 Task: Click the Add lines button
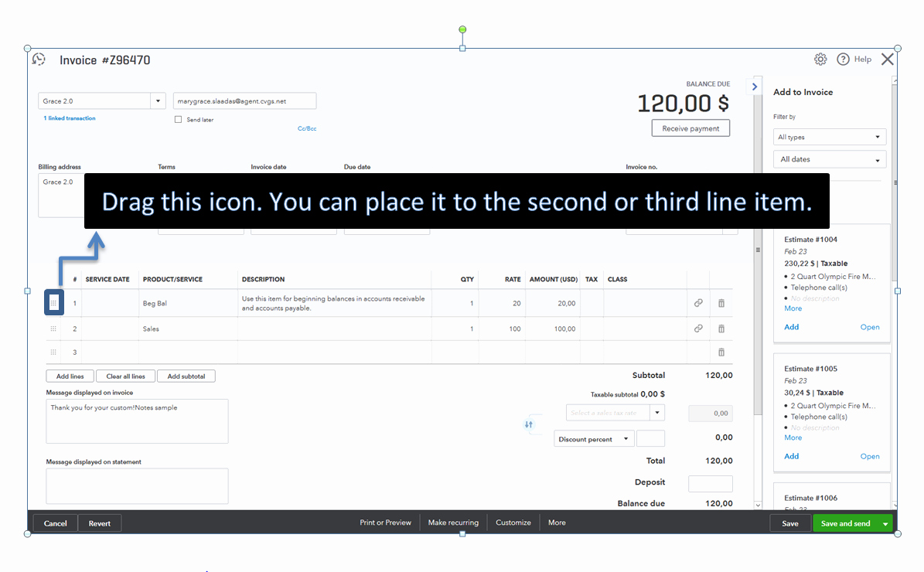70,376
